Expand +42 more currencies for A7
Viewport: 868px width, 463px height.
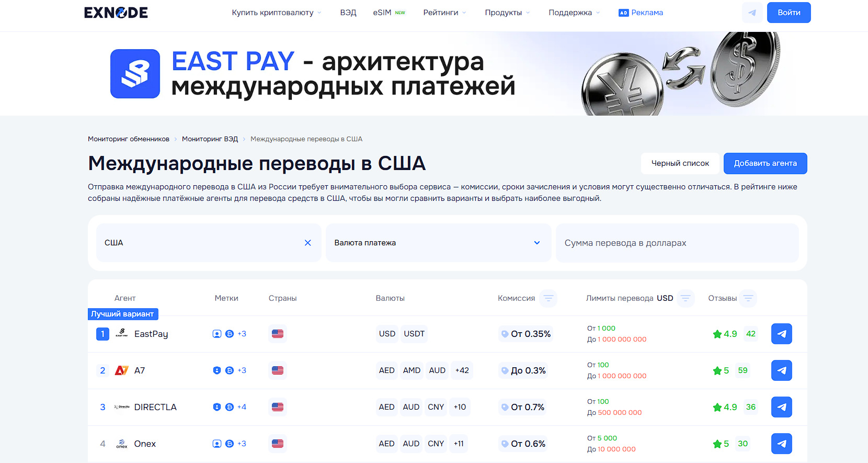pyautogui.click(x=462, y=370)
